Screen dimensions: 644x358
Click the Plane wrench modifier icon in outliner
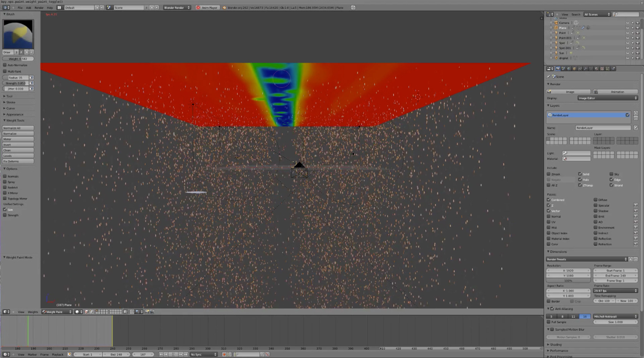coord(583,28)
